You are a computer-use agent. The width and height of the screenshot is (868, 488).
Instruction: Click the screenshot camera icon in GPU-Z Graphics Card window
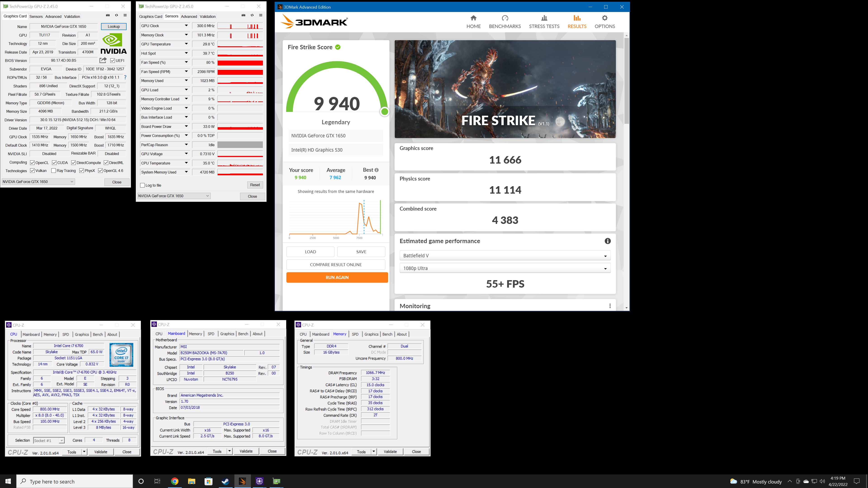tap(108, 16)
